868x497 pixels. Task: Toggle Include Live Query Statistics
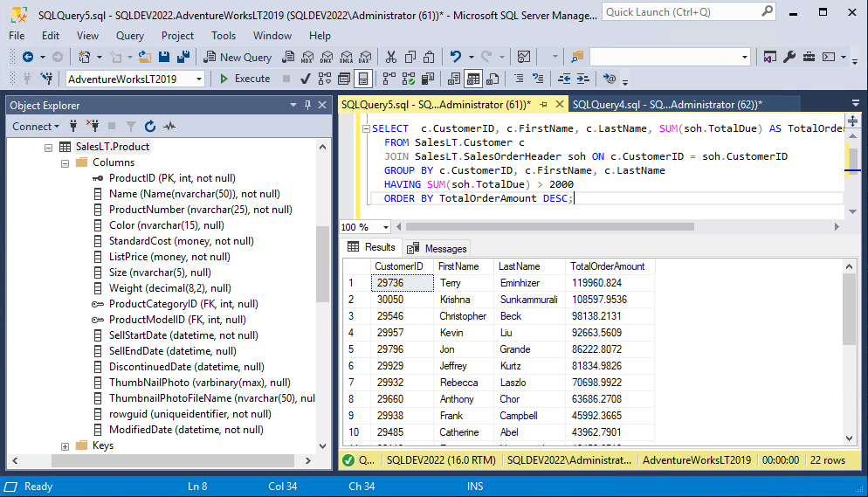pos(409,79)
